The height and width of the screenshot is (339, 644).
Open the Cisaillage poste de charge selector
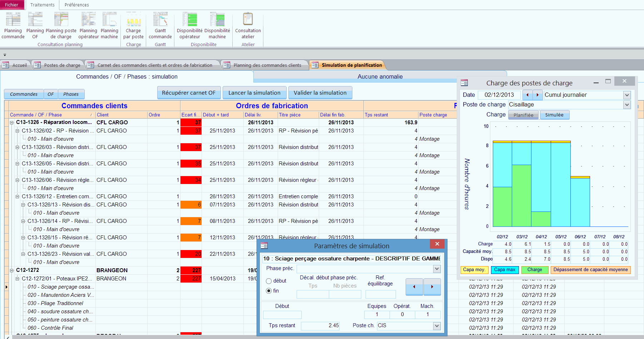click(626, 105)
